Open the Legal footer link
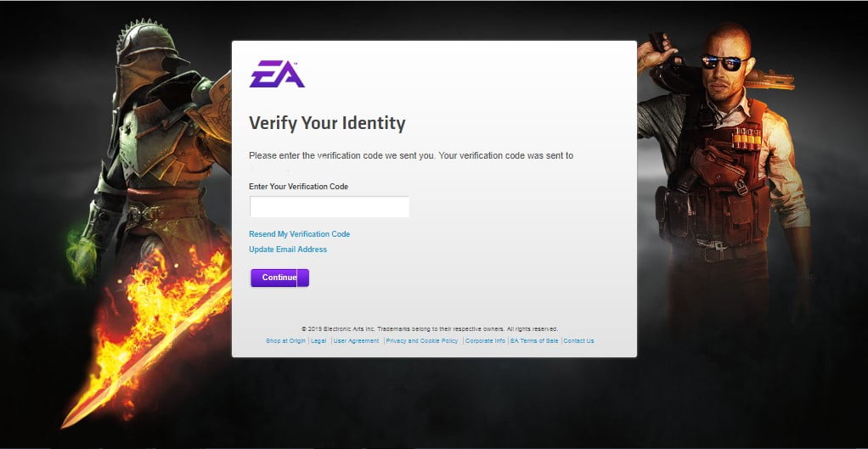 [318, 341]
